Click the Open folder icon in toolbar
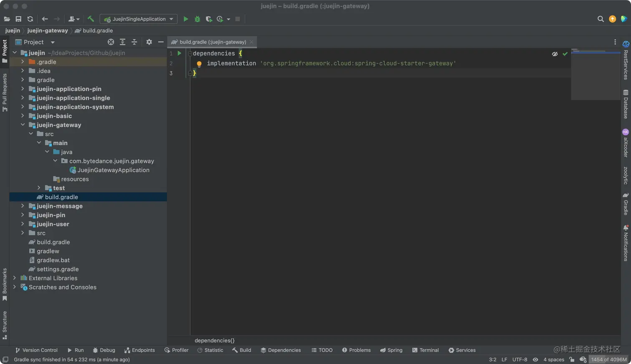Image resolution: width=631 pixels, height=364 pixels. (7, 19)
